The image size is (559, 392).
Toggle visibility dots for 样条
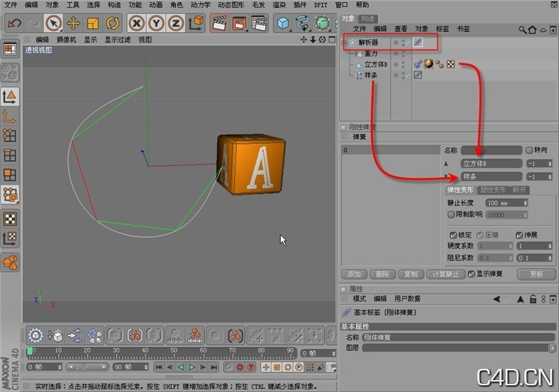(x=403, y=75)
